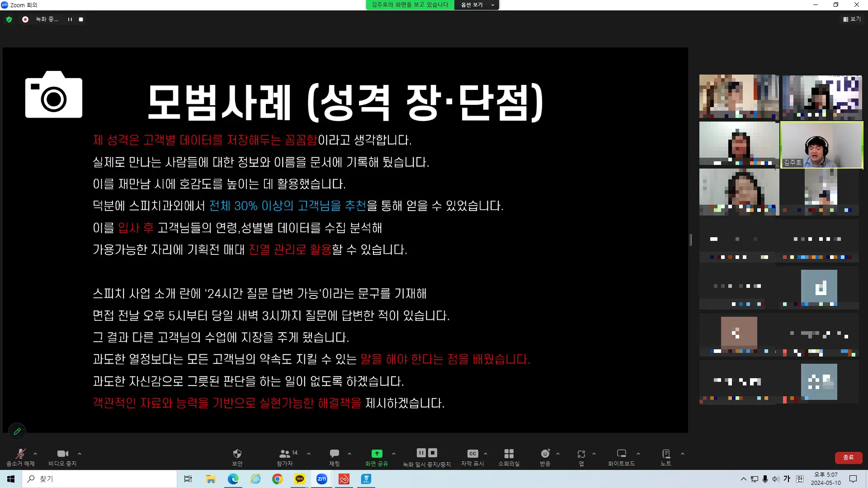Screen dimensions: 868x488
Task: Expand the video stop options chevron
Action: (x=80, y=455)
